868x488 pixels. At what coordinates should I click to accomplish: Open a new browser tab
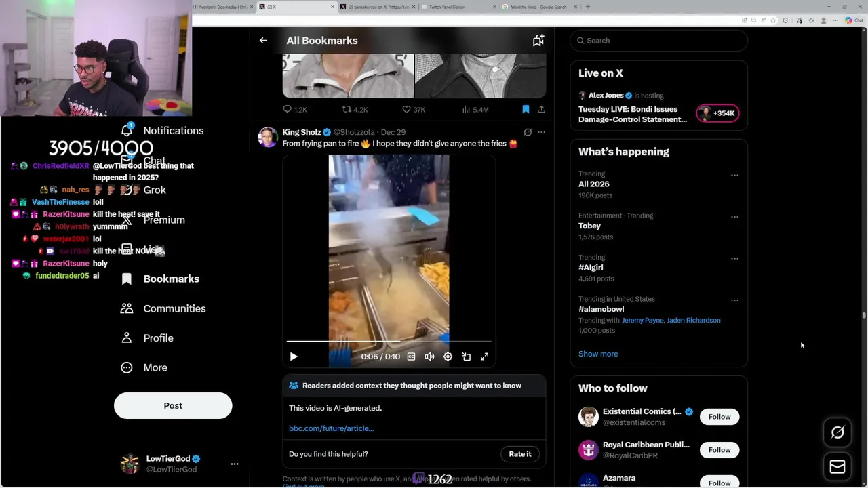point(588,7)
